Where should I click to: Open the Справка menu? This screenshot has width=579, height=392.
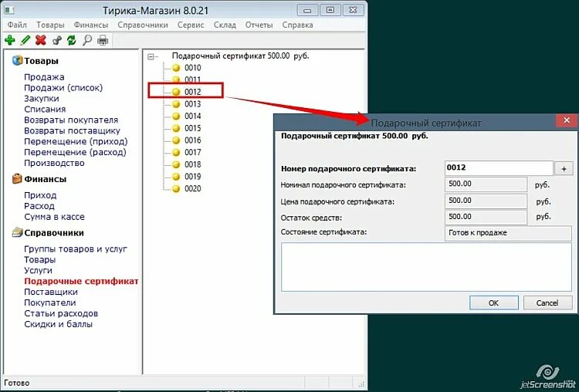[x=298, y=25]
